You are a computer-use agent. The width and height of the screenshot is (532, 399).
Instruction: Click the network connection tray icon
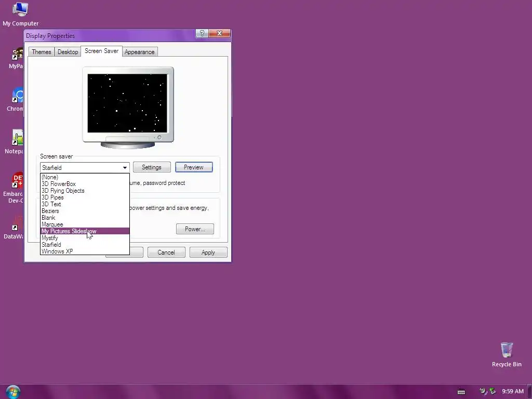click(493, 392)
